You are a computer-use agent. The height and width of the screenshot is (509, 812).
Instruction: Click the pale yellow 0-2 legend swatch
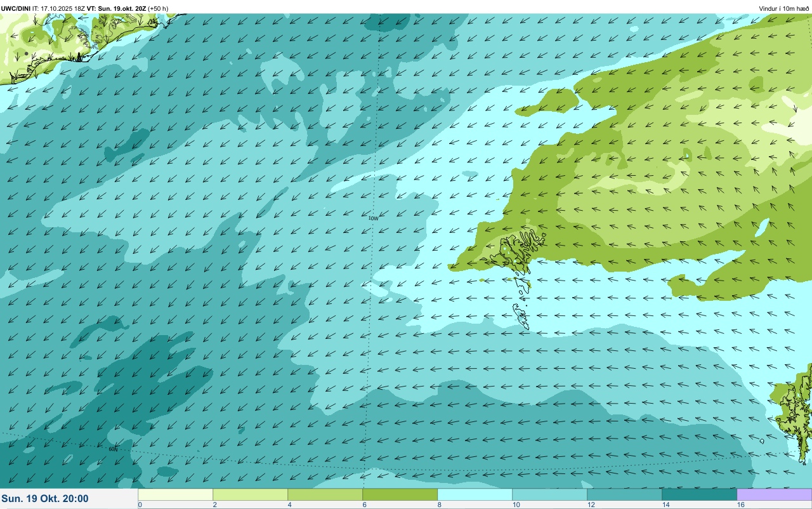176,494
